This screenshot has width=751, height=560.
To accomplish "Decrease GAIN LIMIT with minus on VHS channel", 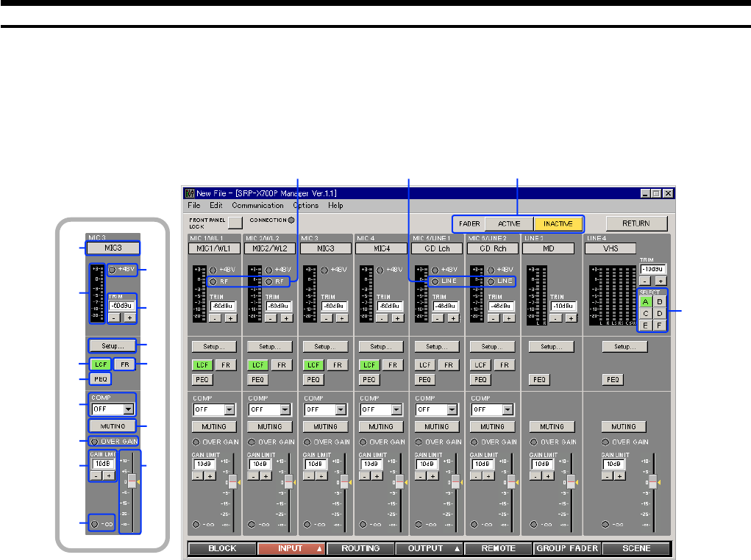I will click(609, 476).
